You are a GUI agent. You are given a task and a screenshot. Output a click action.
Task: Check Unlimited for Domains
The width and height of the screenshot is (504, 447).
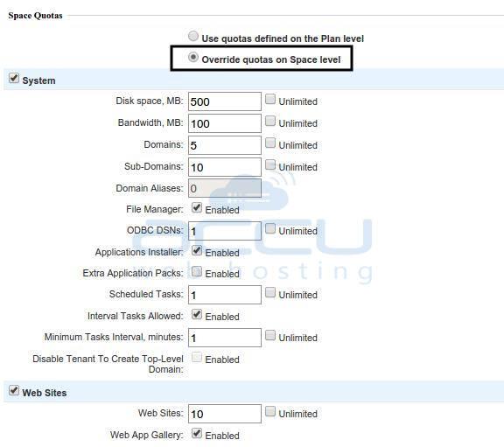tap(270, 143)
